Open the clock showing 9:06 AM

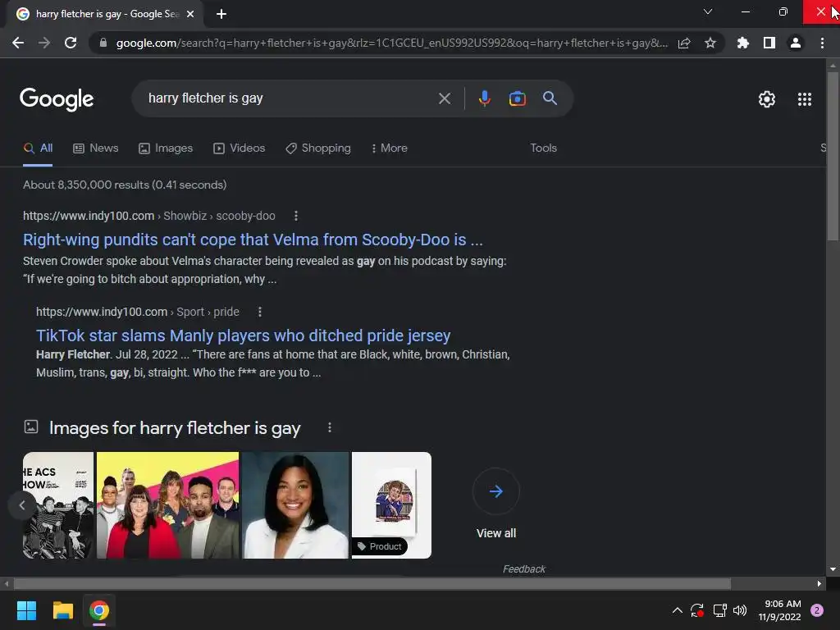[779, 610]
